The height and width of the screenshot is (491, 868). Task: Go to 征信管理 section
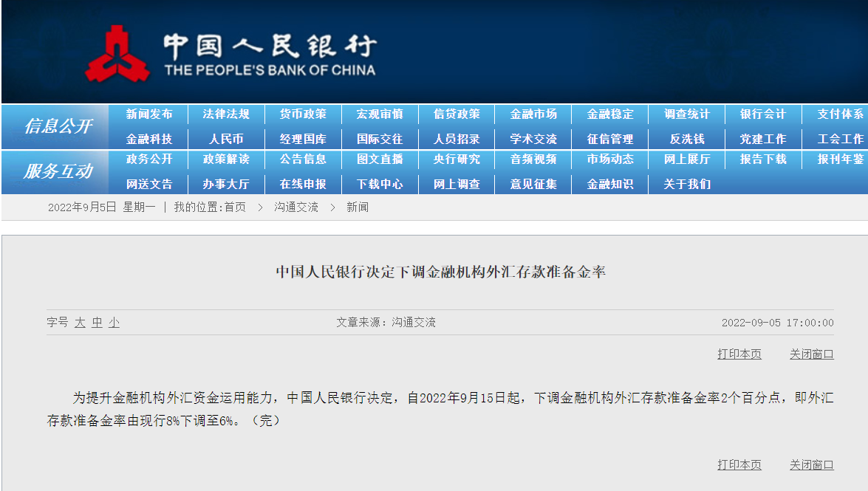tap(610, 139)
